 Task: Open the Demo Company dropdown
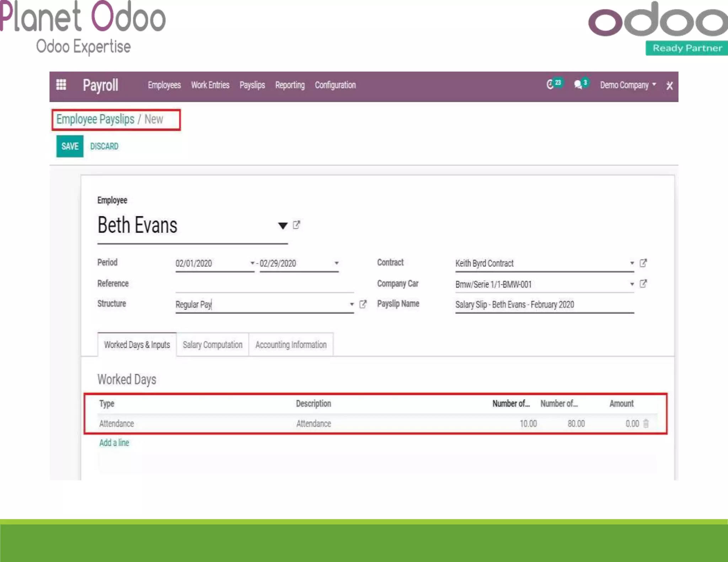pos(628,85)
